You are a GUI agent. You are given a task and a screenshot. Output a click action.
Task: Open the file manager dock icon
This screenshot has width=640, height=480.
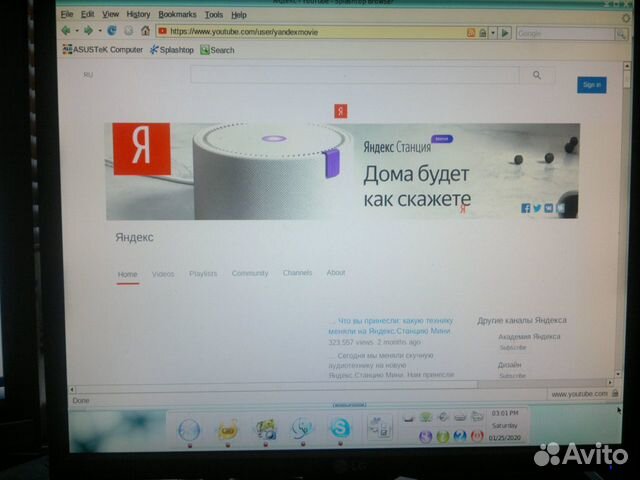pos(380,428)
